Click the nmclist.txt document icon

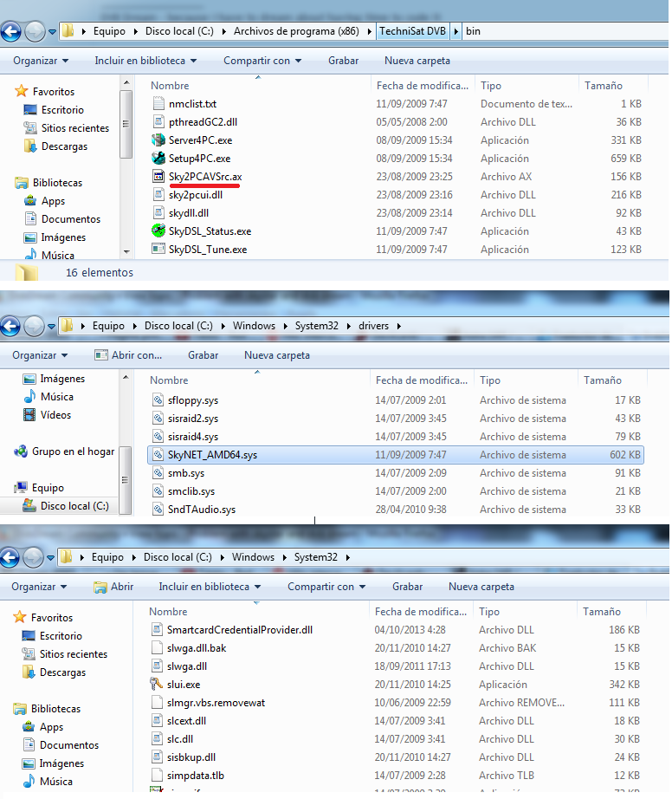click(x=158, y=103)
